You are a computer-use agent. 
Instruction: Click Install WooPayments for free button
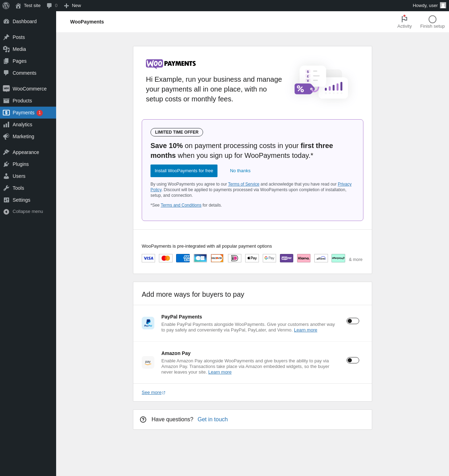point(184,171)
